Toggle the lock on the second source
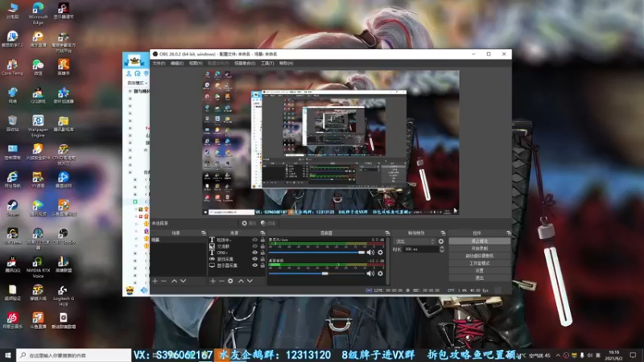The height and width of the screenshot is (362, 644). 262,246
